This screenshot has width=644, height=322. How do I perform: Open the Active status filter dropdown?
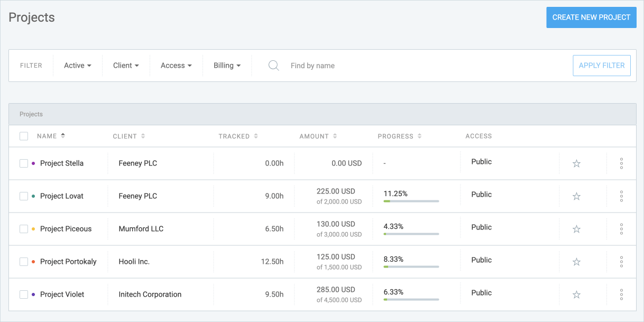point(77,65)
